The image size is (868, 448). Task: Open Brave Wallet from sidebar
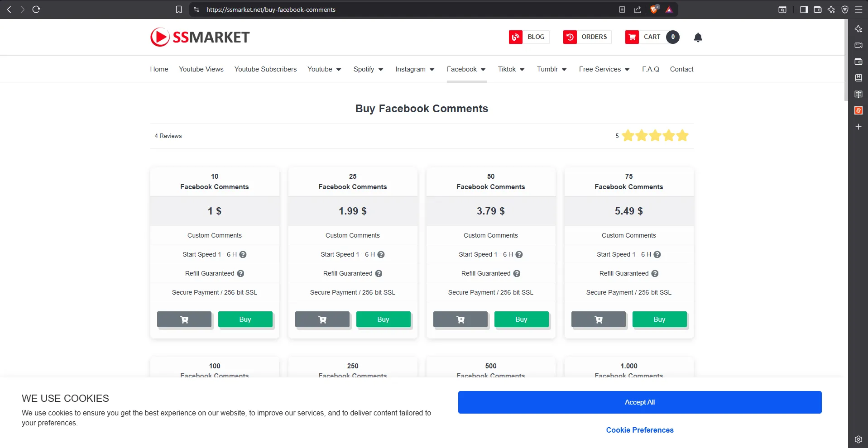pyautogui.click(x=858, y=62)
